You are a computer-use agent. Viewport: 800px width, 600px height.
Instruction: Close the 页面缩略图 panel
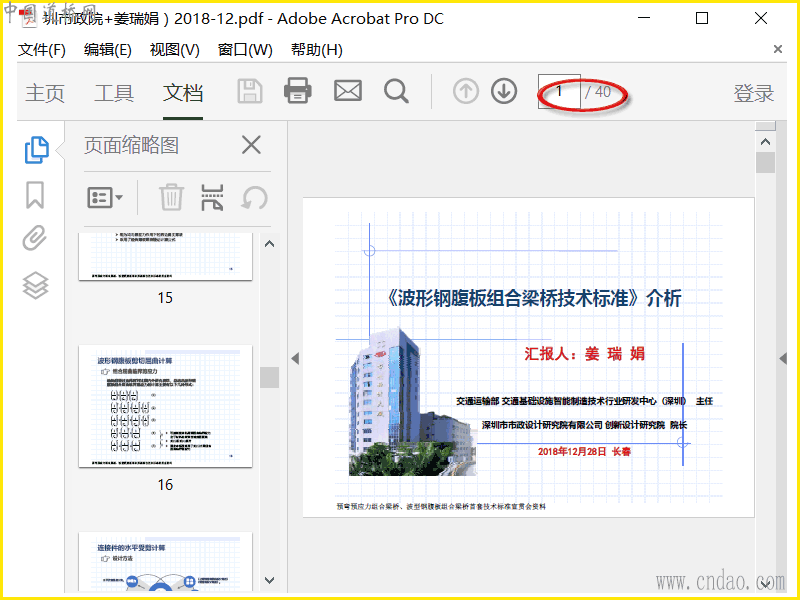(x=251, y=145)
